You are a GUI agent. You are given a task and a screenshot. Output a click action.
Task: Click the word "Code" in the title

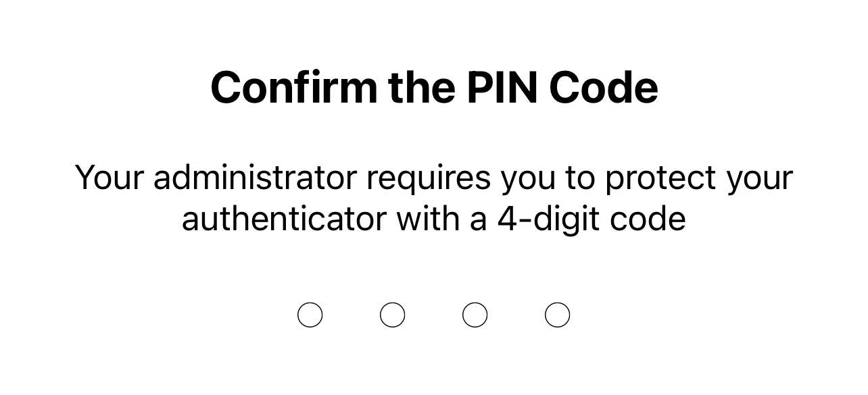604,88
